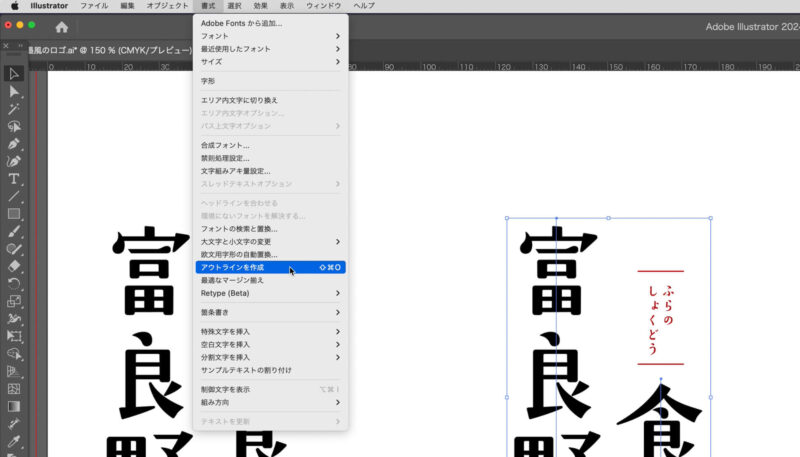Expand the 箇条書き submenu
This screenshot has height=457, width=800.
tap(270, 312)
